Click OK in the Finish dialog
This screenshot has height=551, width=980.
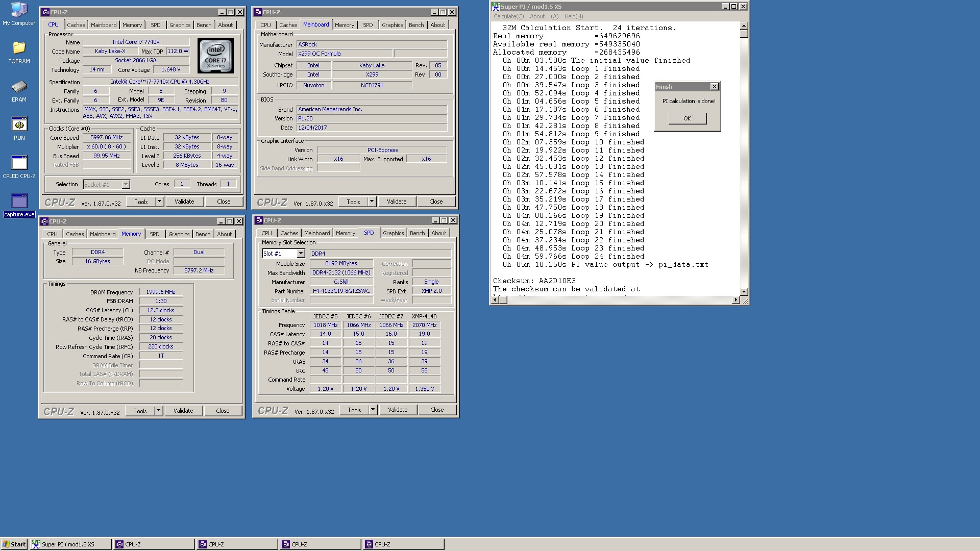pos(687,118)
